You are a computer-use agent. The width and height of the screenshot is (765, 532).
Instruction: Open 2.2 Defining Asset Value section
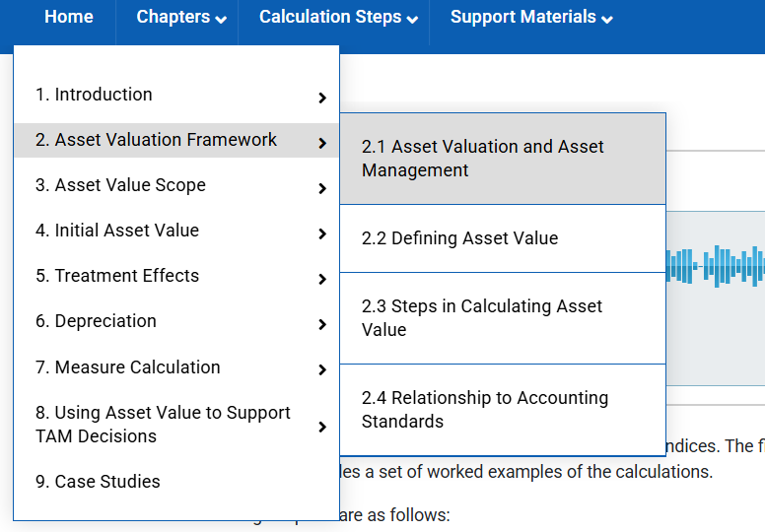click(x=459, y=238)
